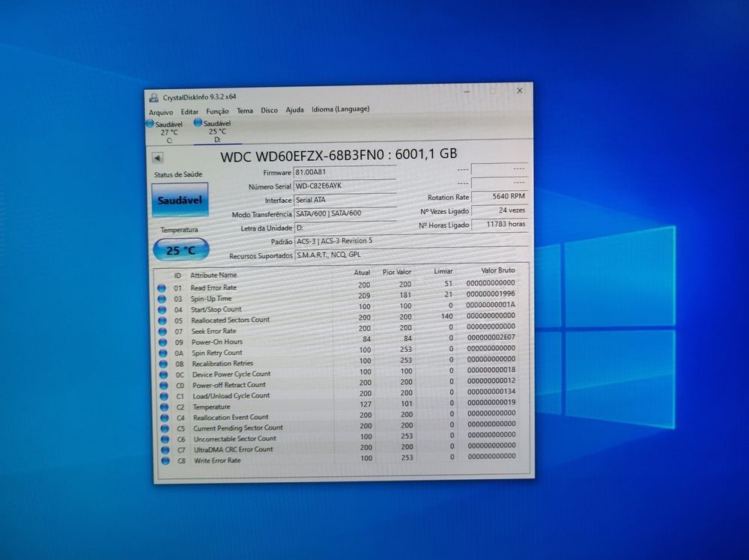Click status icon for Seek Error Rate

coord(163,332)
